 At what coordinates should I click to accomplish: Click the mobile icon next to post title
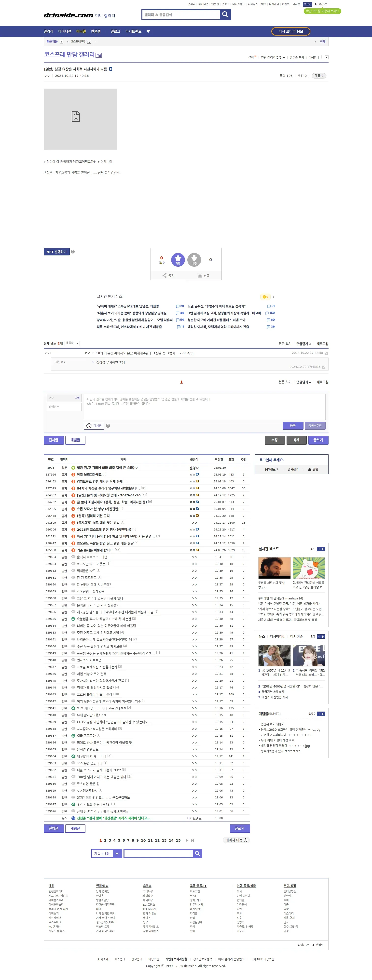click(x=110, y=69)
